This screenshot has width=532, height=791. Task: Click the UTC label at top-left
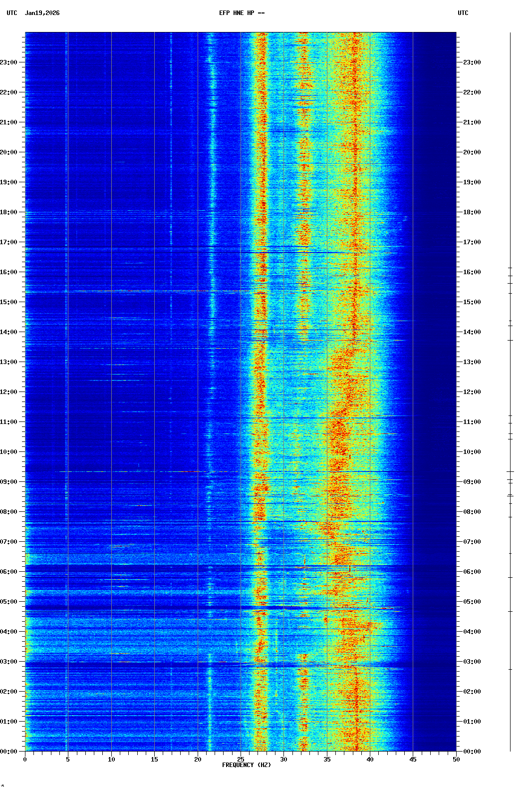point(12,13)
